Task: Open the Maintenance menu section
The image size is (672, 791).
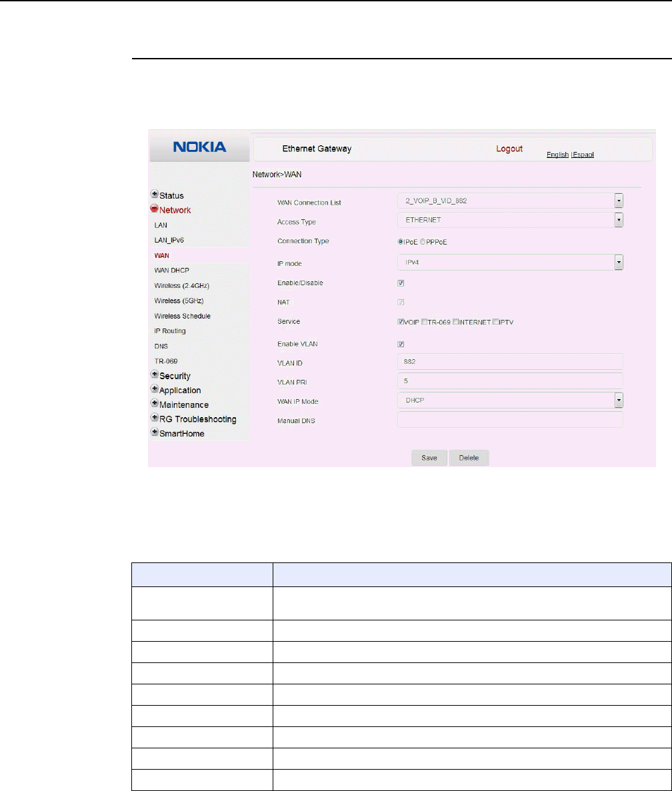Action: point(183,405)
